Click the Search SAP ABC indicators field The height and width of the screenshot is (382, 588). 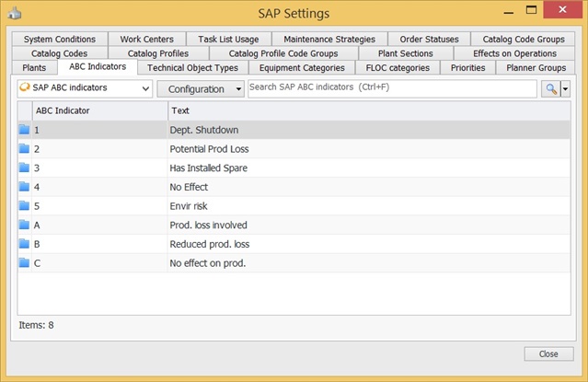392,88
